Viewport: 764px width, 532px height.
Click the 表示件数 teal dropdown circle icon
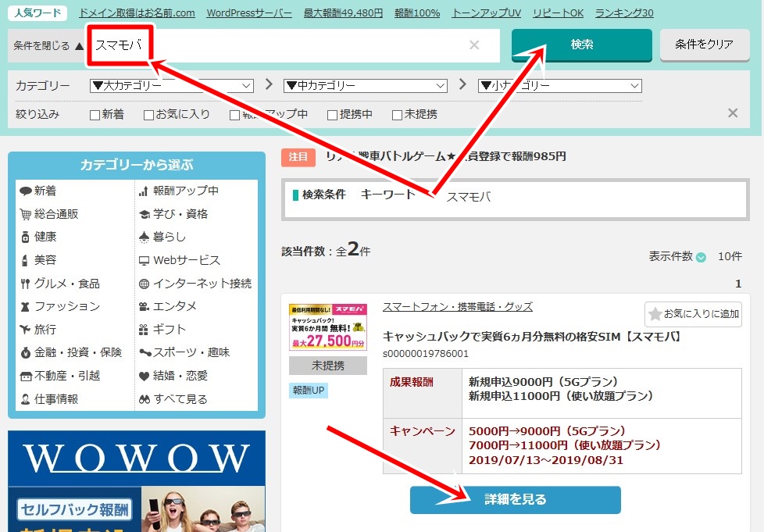click(701, 257)
